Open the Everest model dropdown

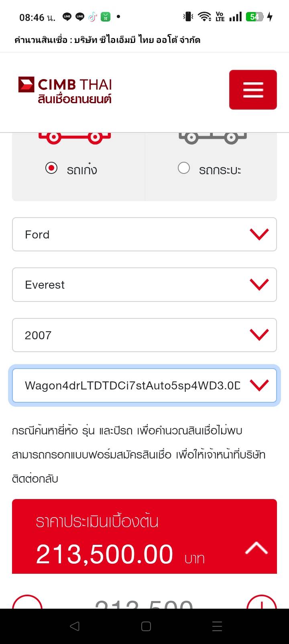pos(144,285)
